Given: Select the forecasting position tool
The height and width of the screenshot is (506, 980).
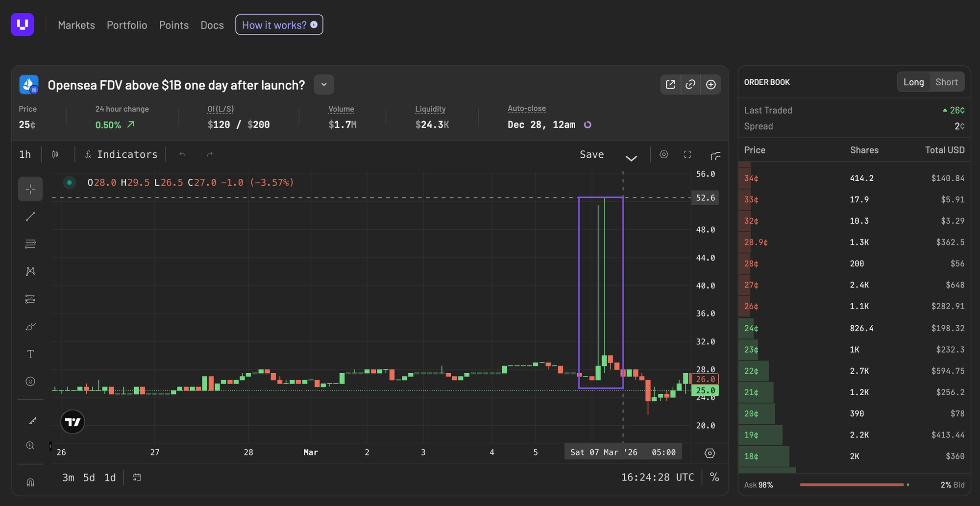Looking at the screenshot, I should click(x=30, y=299).
